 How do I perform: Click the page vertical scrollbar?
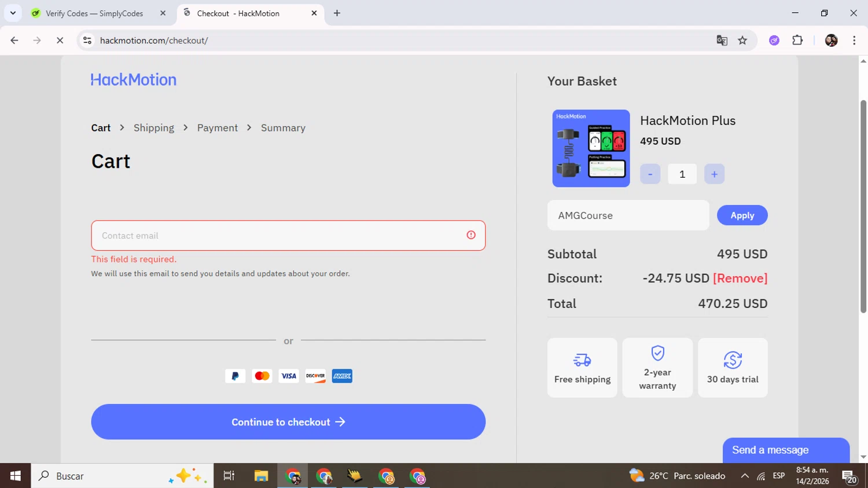pyautogui.click(x=863, y=207)
